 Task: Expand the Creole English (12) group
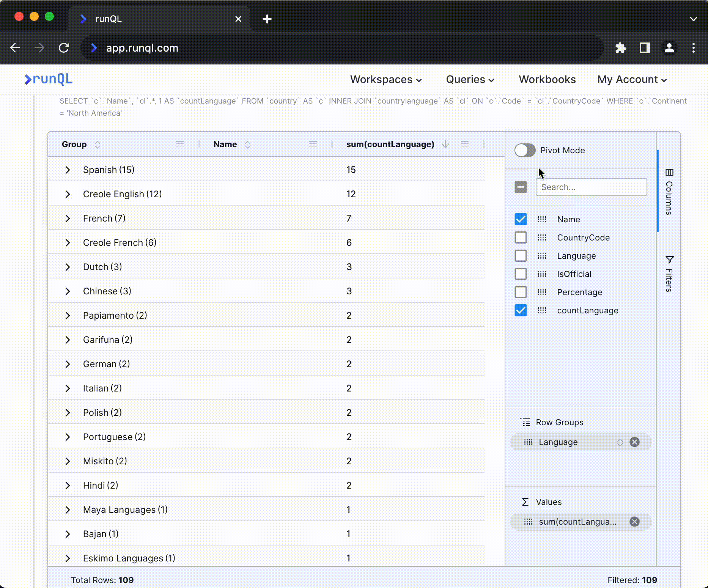pyautogui.click(x=68, y=194)
